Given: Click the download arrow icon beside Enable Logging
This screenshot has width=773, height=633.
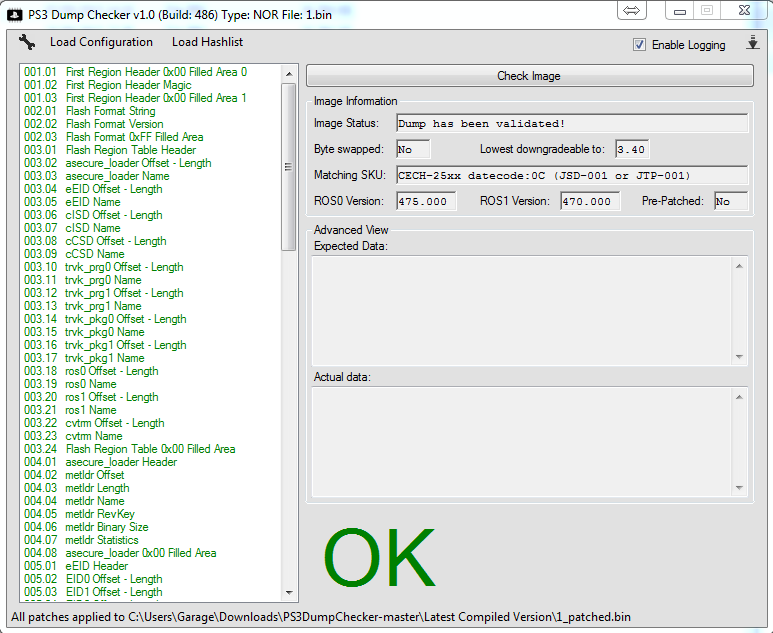Looking at the screenshot, I should (752, 42).
